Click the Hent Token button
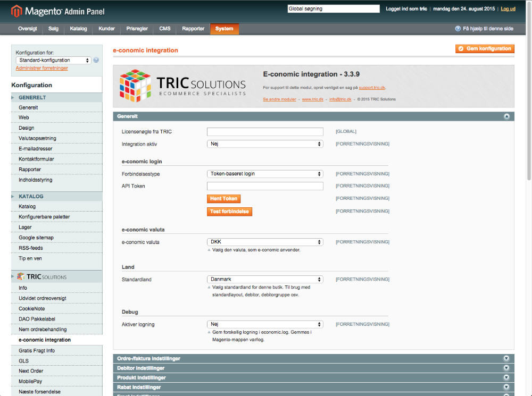 tap(223, 198)
